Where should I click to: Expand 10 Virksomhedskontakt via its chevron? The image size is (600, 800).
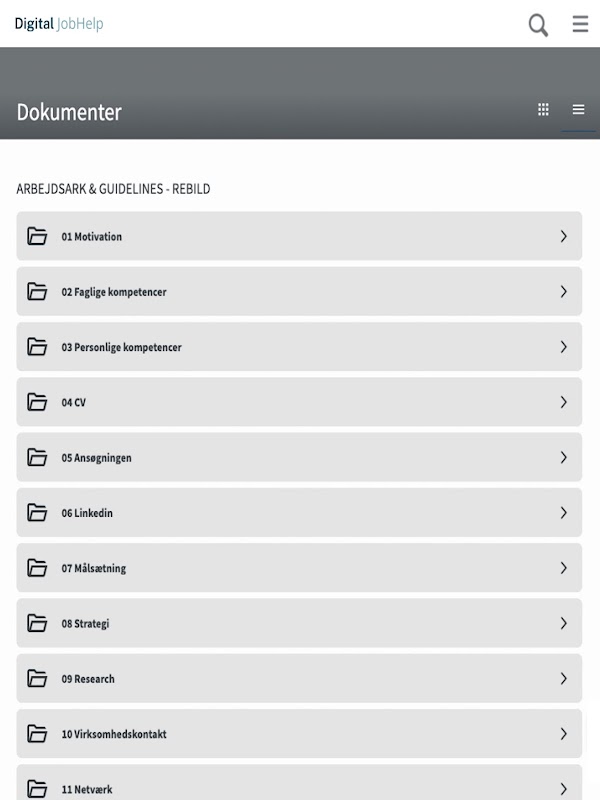563,734
